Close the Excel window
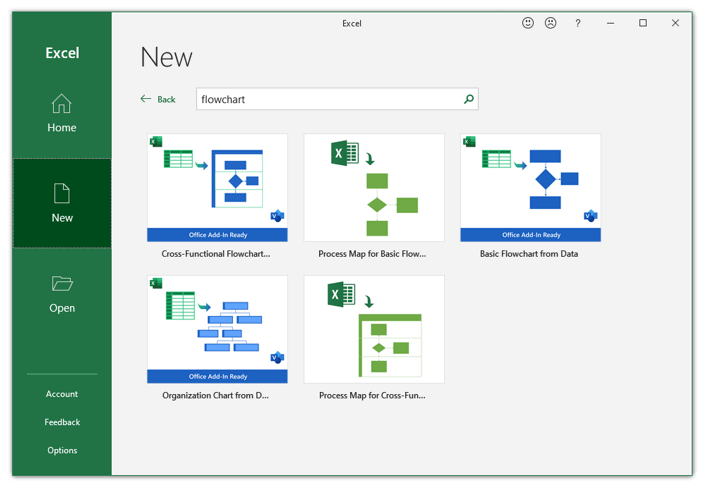The width and height of the screenshot is (706, 485). coord(675,23)
